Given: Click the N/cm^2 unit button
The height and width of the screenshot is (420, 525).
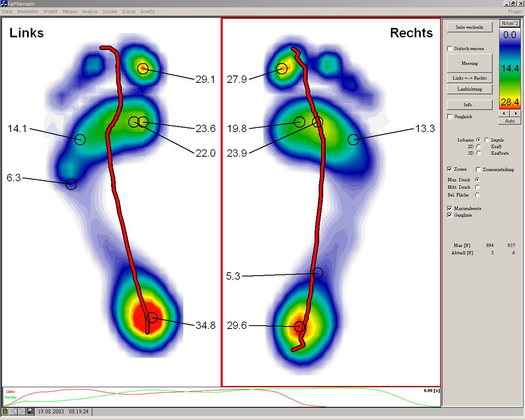Looking at the screenshot, I should click(510, 23).
